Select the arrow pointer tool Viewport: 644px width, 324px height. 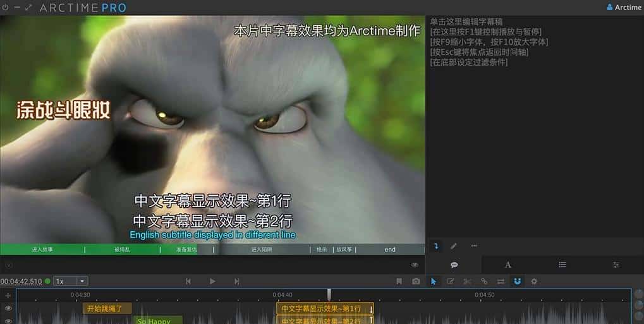434,281
